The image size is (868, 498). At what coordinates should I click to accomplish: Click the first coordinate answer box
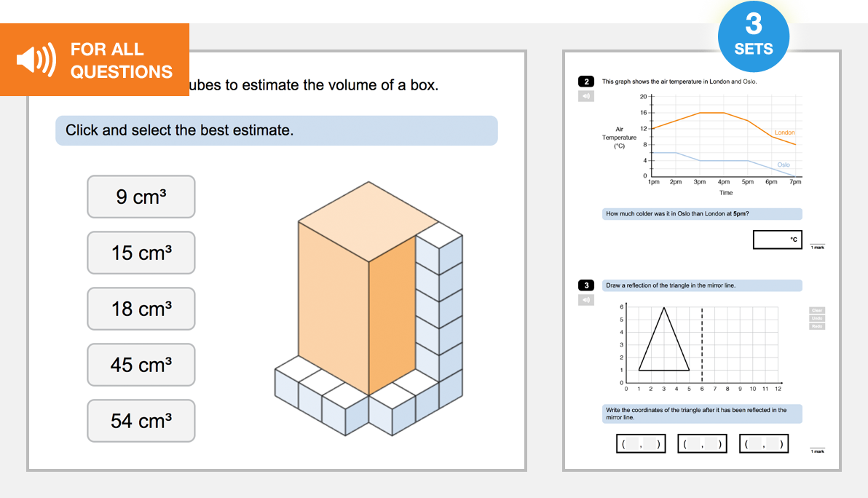[x=640, y=443]
